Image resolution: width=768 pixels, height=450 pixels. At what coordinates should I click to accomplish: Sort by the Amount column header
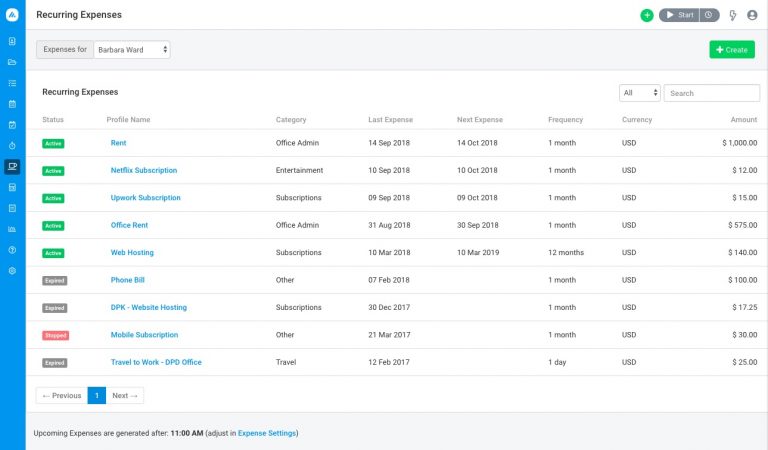coord(743,120)
